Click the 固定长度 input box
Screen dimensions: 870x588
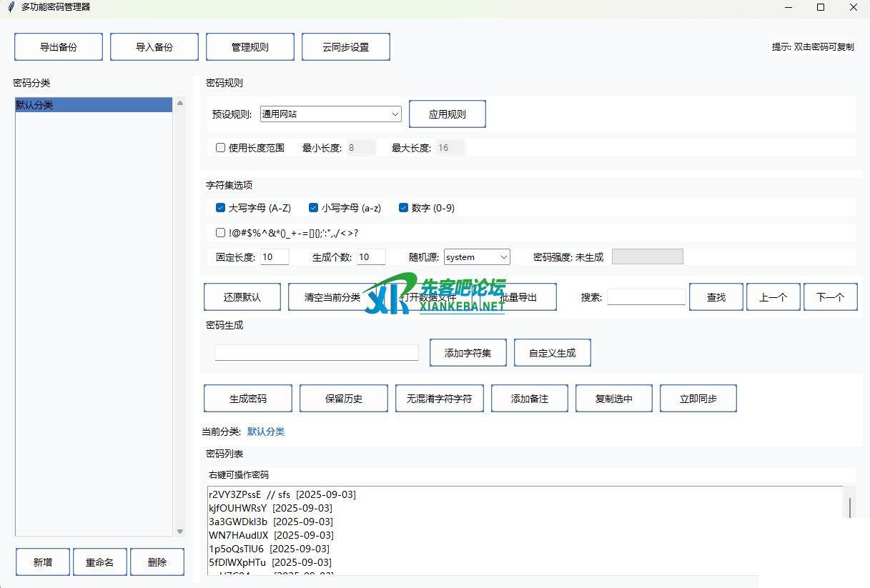point(275,257)
